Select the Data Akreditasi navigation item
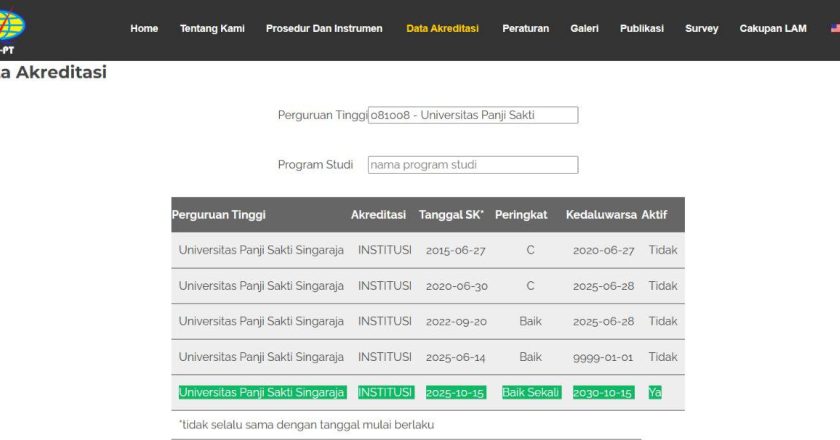 (x=442, y=29)
